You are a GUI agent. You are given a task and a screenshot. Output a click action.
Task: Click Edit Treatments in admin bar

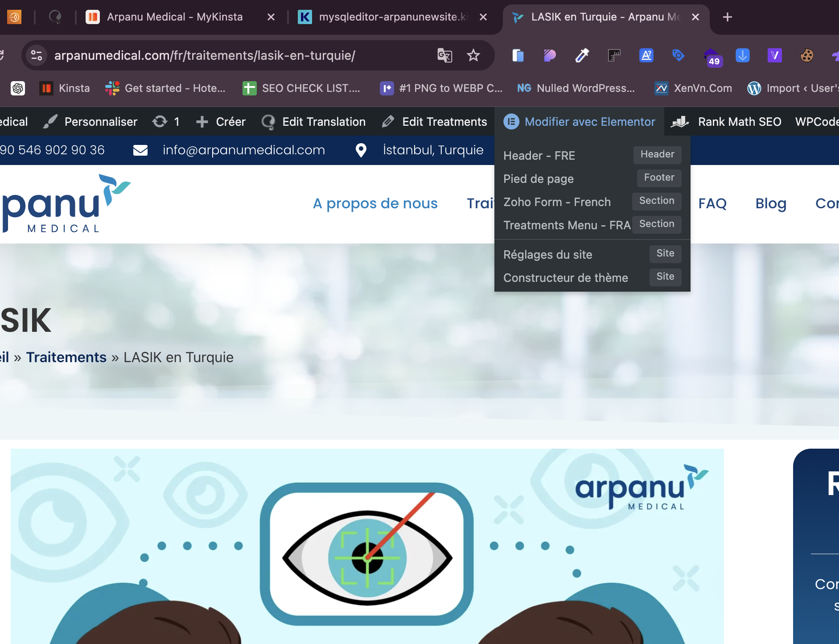point(435,122)
